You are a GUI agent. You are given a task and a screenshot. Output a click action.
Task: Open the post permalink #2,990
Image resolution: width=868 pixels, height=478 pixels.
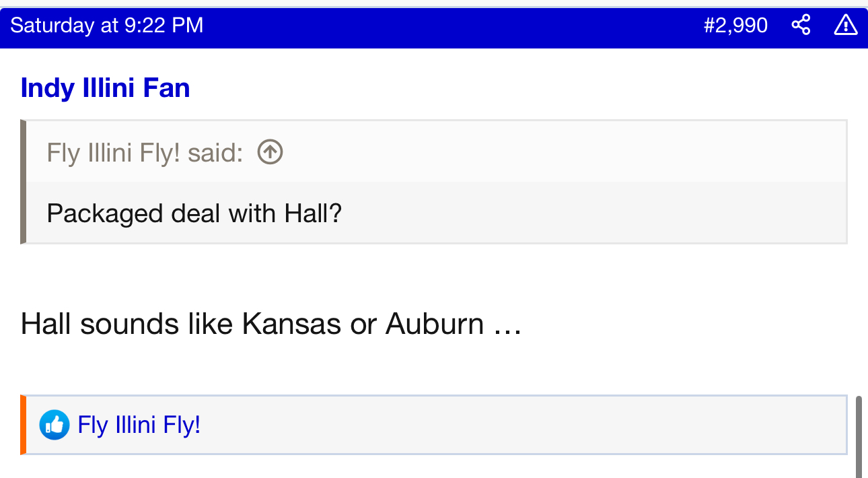coord(735,26)
